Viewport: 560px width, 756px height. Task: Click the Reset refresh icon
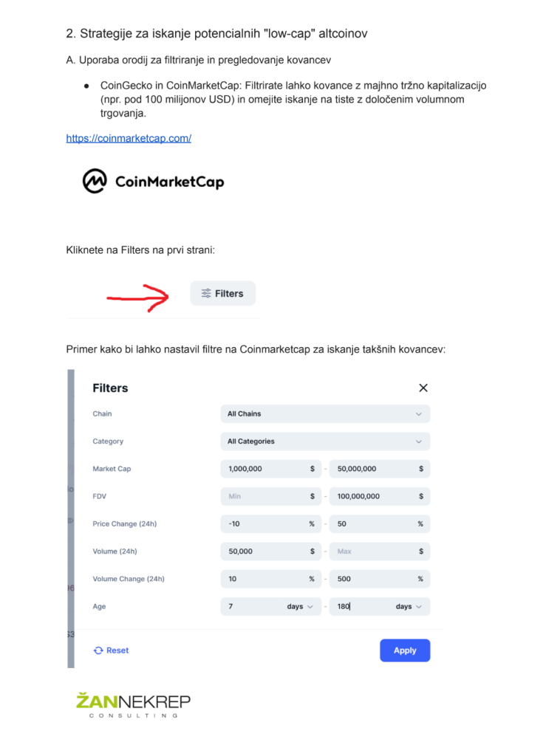pos(98,650)
